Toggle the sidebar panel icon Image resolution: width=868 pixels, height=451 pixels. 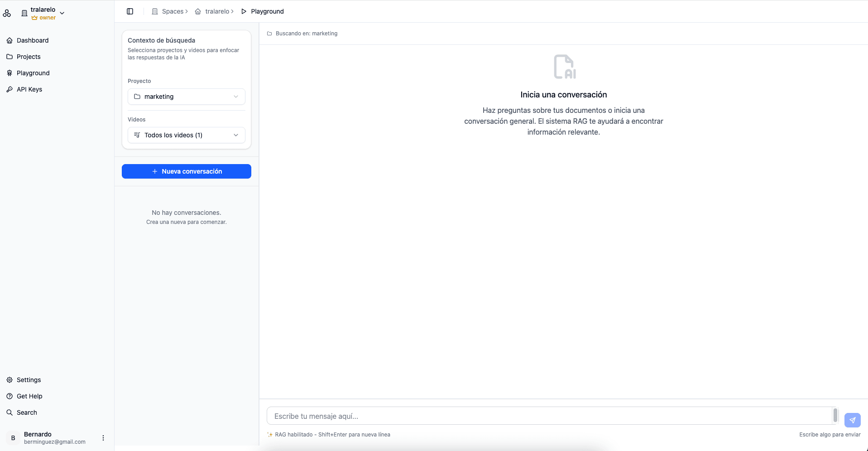pyautogui.click(x=130, y=11)
